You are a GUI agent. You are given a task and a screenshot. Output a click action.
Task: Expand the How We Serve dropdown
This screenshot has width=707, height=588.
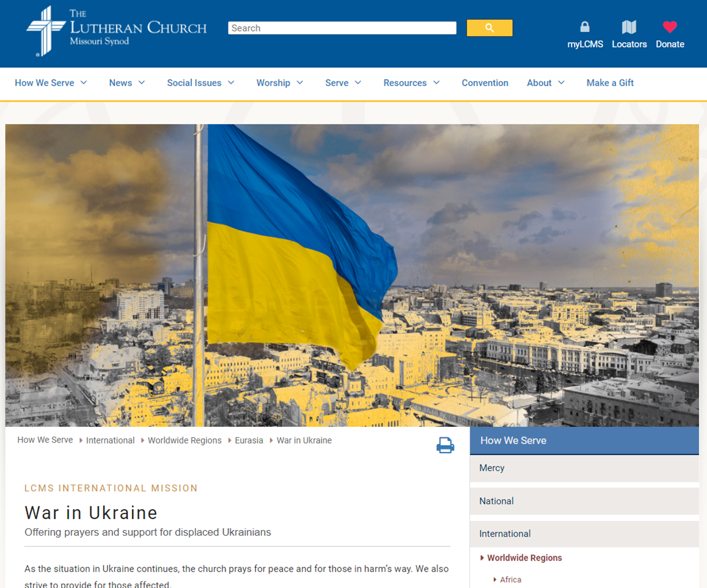click(x=84, y=83)
